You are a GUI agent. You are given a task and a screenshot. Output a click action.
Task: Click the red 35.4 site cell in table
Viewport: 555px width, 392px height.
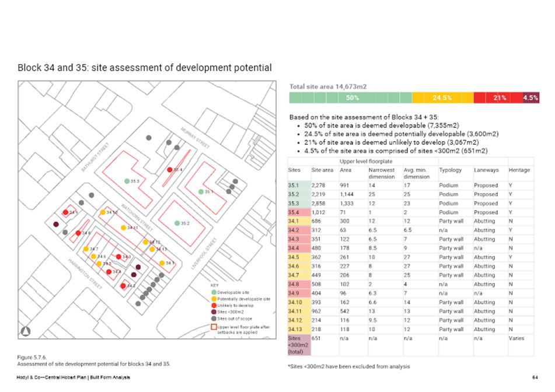pos(299,212)
